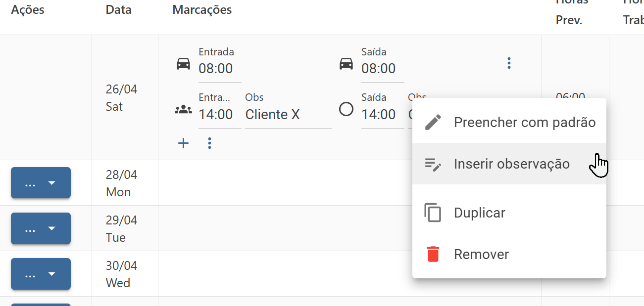
Task: Expand the actions dropdown for 30/04 Wed
Action: coord(41,274)
